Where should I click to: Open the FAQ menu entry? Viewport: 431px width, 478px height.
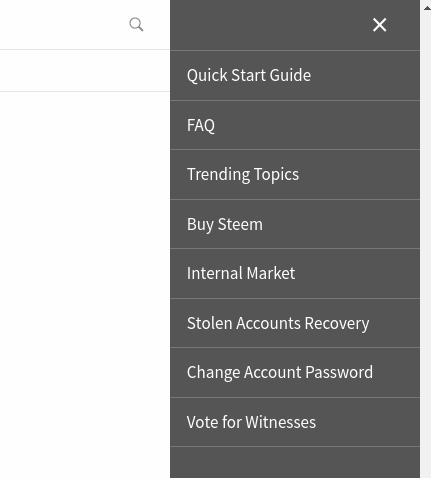(295, 125)
